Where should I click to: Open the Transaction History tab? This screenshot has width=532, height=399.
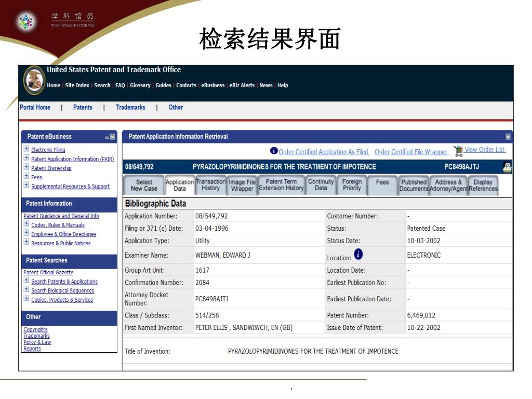(x=211, y=185)
